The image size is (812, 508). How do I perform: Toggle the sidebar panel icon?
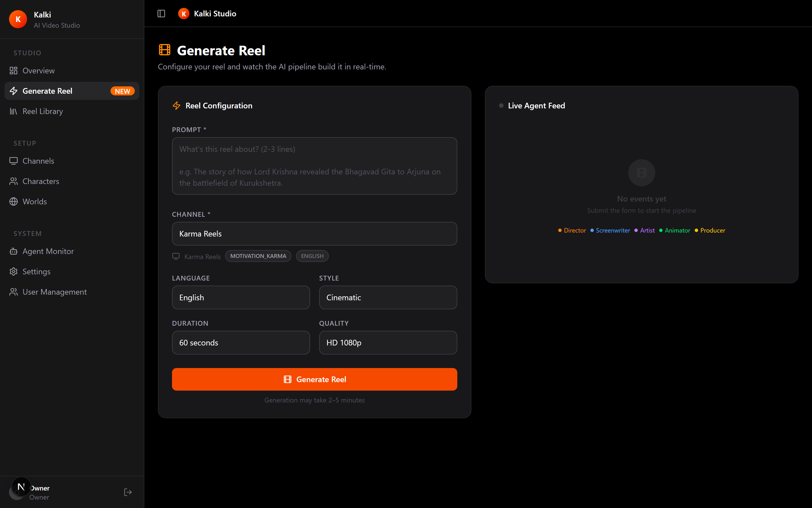(x=161, y=14)
